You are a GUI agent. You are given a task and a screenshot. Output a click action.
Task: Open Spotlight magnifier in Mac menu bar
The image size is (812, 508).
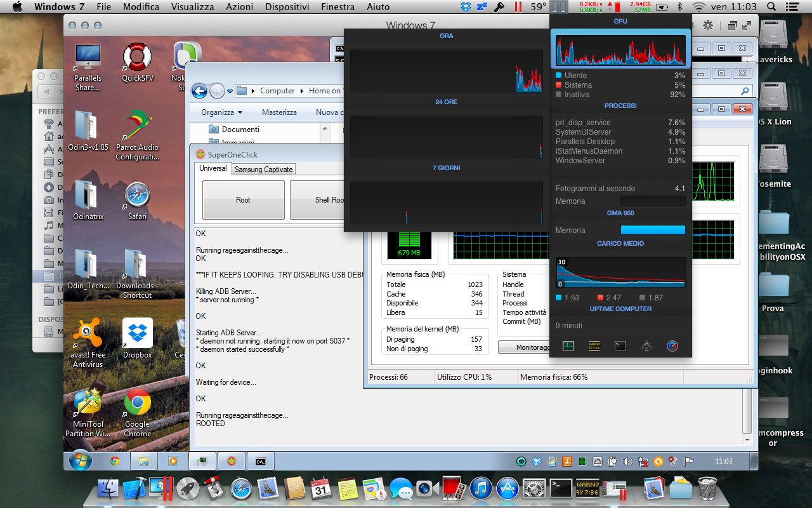click(771, 7)
